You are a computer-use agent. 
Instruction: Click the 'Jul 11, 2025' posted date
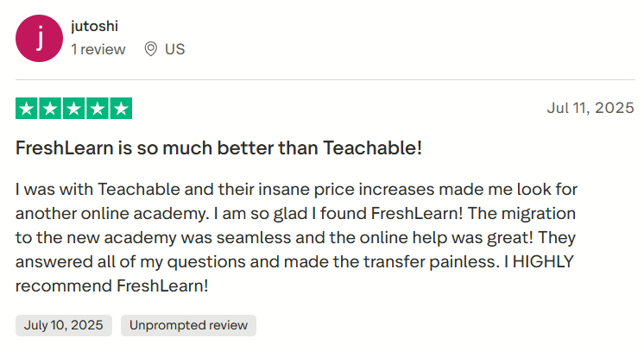point(590,109)
